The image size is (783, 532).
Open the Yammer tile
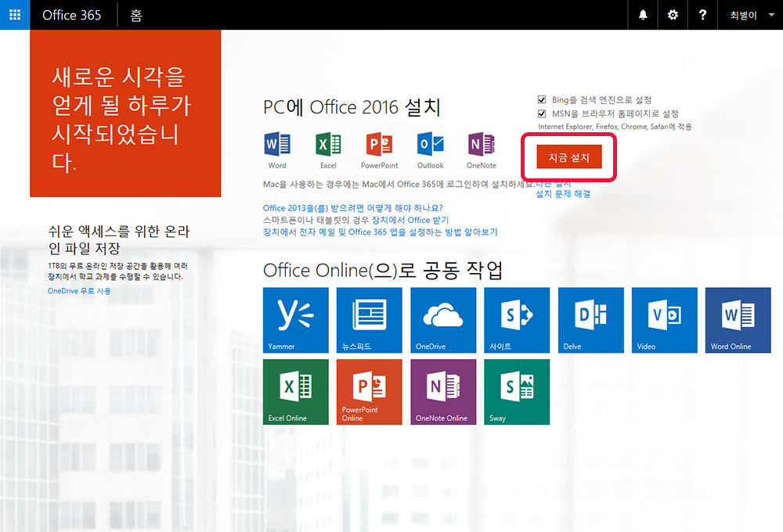tap(296, 320)
